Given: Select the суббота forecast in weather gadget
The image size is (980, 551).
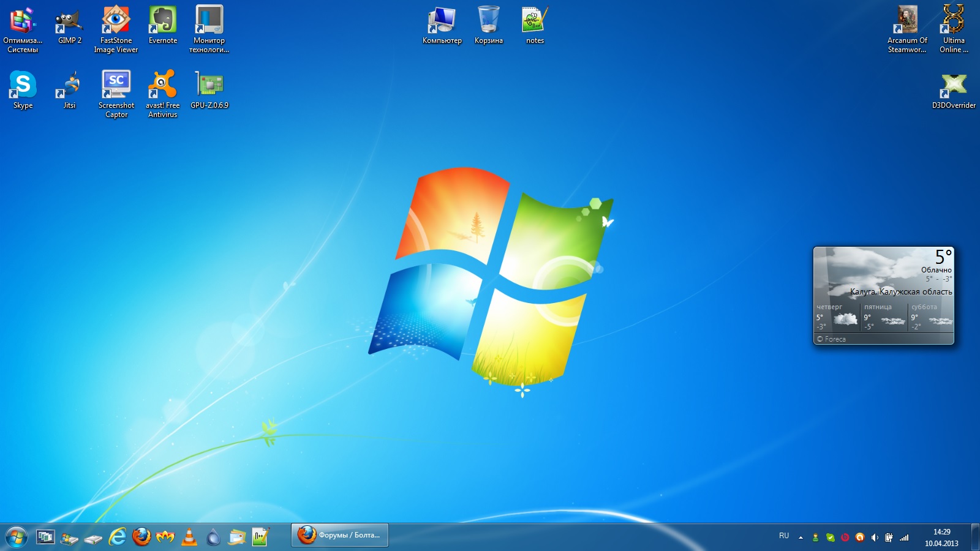Looking at the screenshot, I should pyautogui.click(x=931, y=317).
